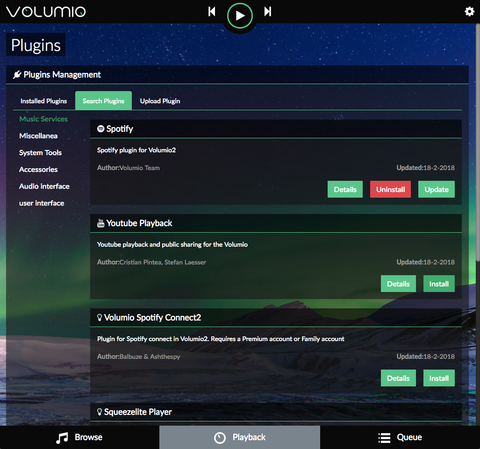Image resolution: width=480 pixels, height=449 pixels.
Task: Click 'Plugin for Spotify connect in Volumio2' description
Action: (221, 339)
